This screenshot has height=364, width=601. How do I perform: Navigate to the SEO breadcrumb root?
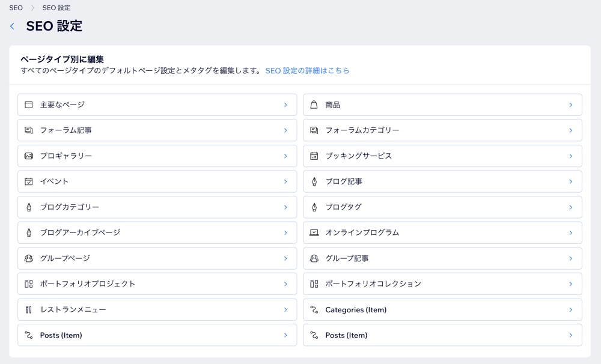tap(16, 8)
